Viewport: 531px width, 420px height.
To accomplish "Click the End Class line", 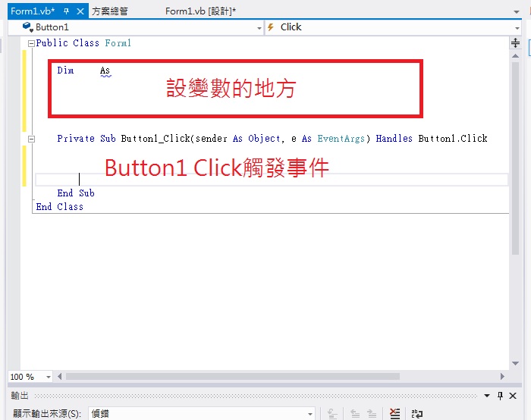I will (60, 206).
